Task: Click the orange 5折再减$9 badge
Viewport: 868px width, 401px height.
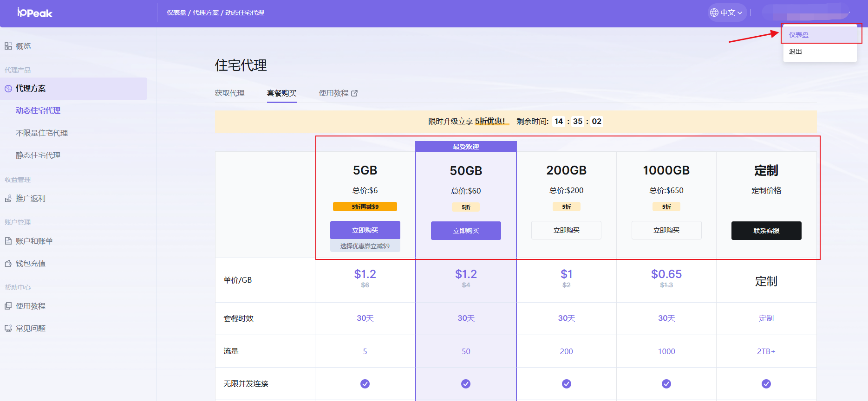Action: point(365,207)
